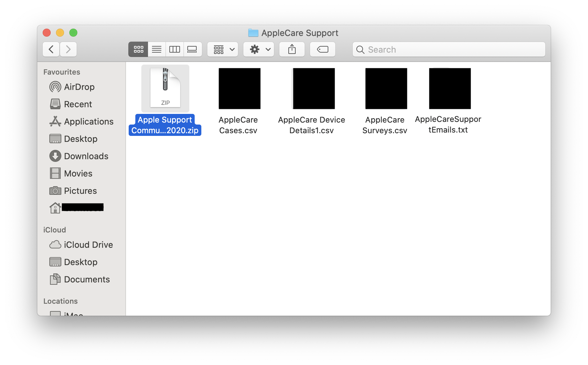Viewport: 588px width, 365px height.
Task: Open the home folder in the sidebar
Action: click(x=77, y=208)
